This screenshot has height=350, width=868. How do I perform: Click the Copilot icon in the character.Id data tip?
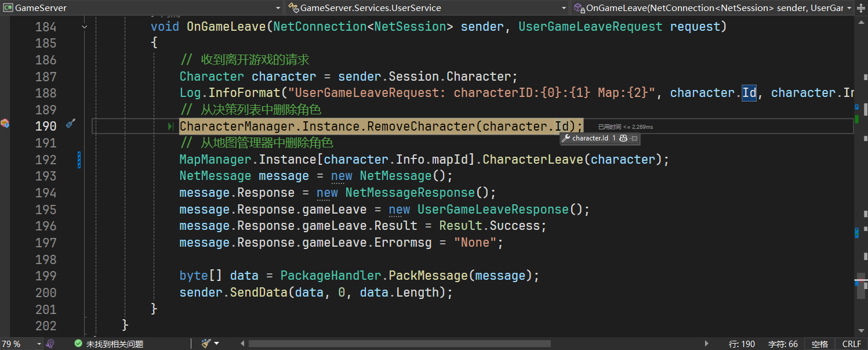(623, 139)
